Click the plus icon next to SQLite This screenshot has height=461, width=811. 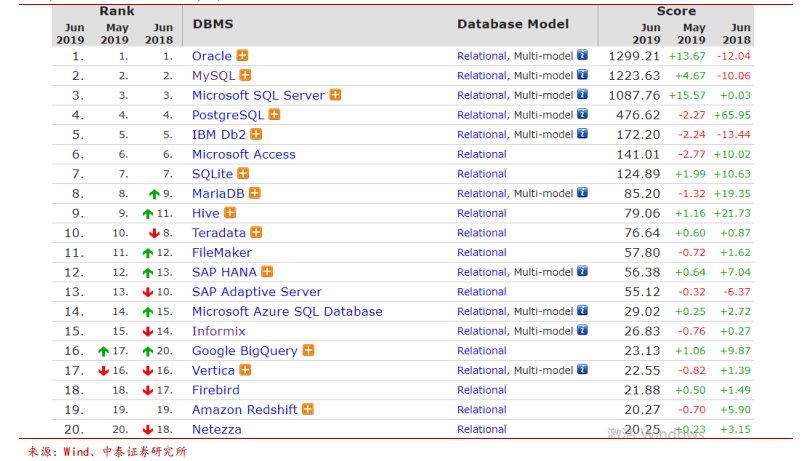(x=243, y=173)
